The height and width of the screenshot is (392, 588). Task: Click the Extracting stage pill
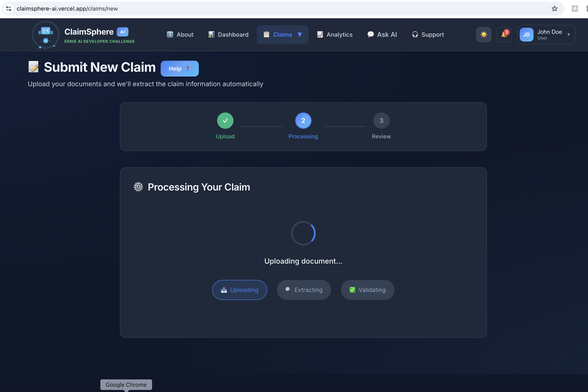point(304,290)
